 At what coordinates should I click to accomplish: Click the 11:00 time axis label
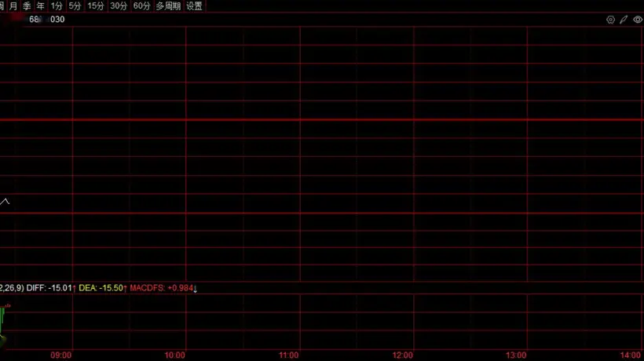289,356
